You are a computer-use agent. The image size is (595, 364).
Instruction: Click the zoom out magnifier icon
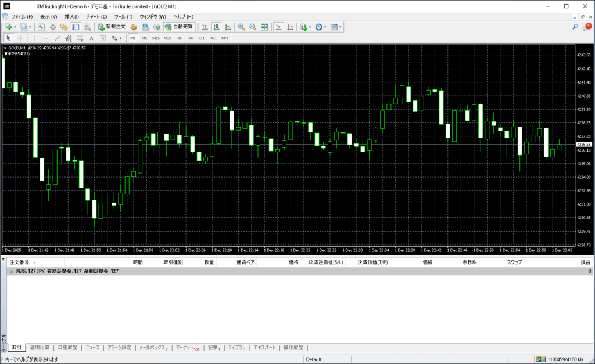tap(253, 27)
